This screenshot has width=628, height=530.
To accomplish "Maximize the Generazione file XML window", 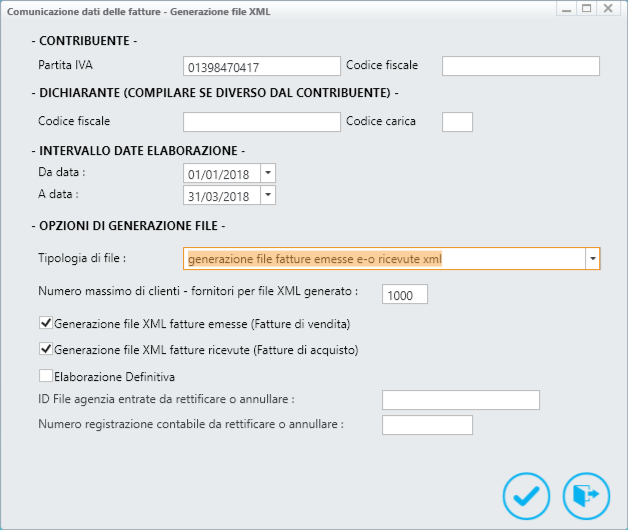I will click(x=587, y=8).
